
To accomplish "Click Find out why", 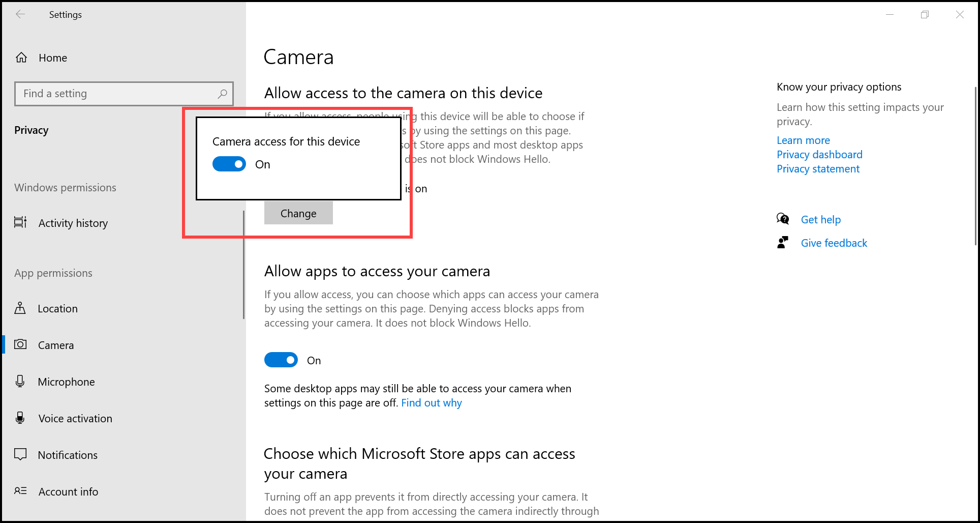I will point(432,402).
